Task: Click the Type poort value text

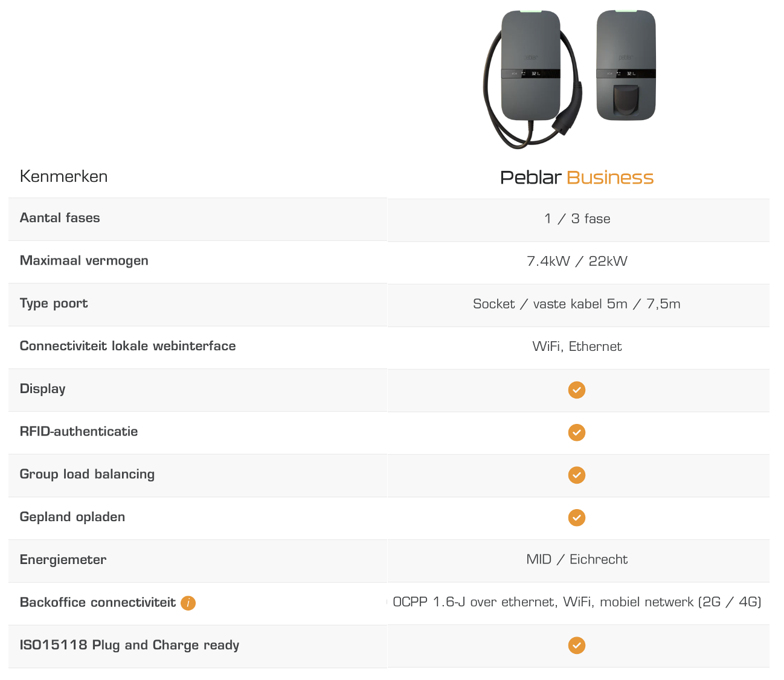Action: click(577, 304)
